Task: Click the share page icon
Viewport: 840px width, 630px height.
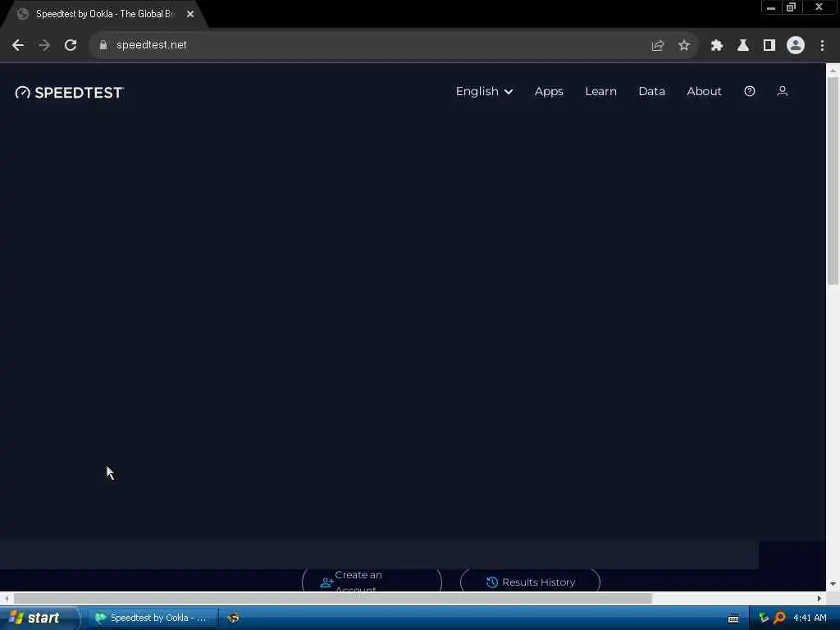Action: pyautogui.click(x=658, y=46)
